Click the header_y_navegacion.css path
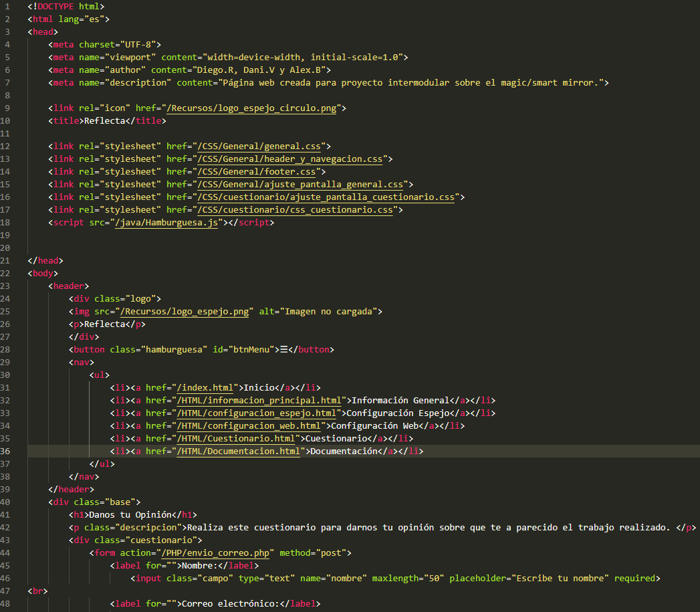 coord(289,159)
